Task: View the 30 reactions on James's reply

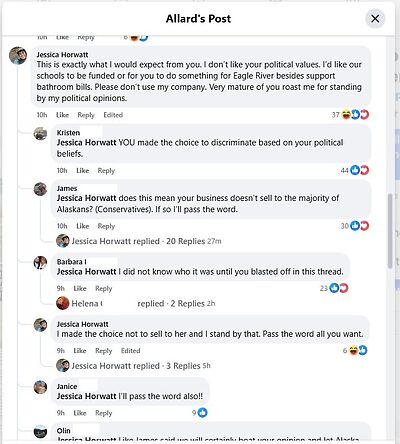Action: (x=355, y=226)
